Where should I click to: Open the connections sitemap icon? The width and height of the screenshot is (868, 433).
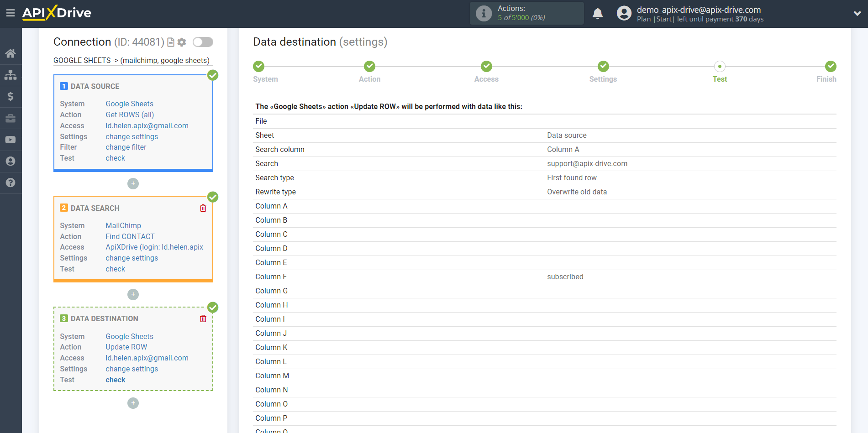pos(11,75)
